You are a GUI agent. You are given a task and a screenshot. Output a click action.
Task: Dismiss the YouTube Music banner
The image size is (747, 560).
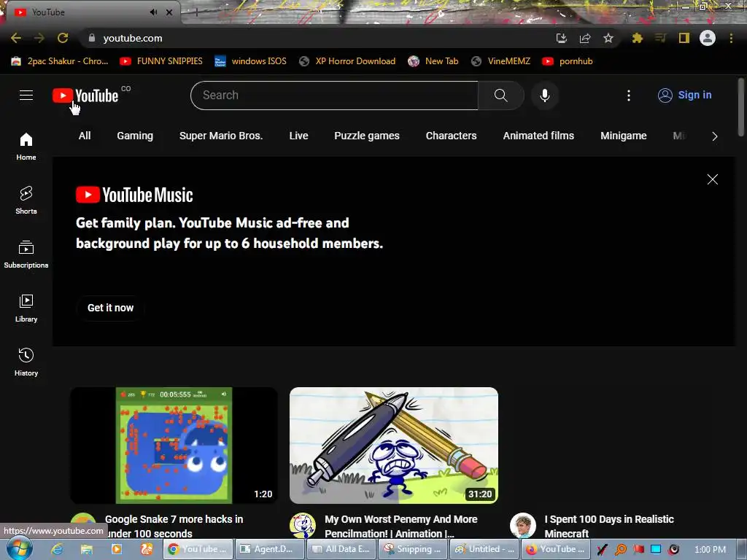pyautogui.click(x=712, y=179)
